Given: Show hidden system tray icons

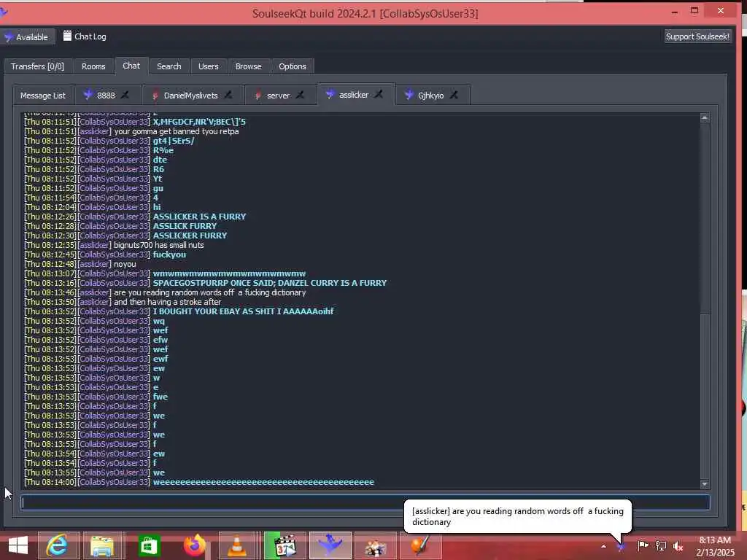Looking at the screenshot, I should point(603,546).
